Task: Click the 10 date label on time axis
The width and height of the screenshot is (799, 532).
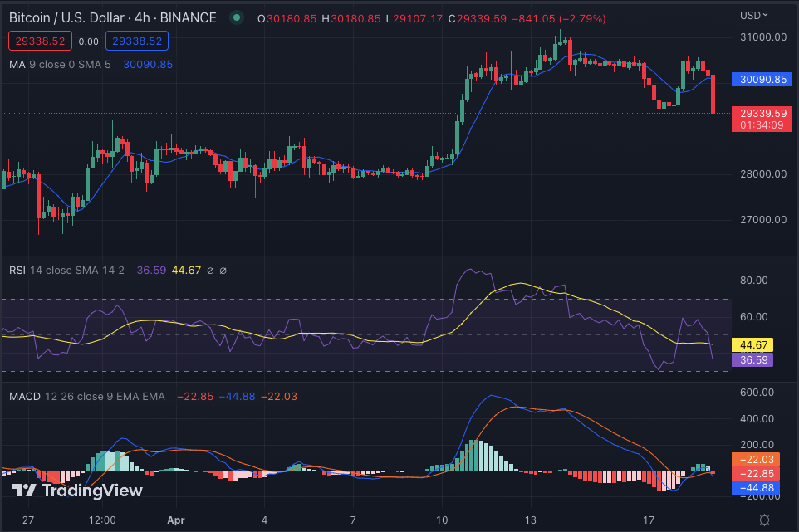Action: (x=442, y=520)
